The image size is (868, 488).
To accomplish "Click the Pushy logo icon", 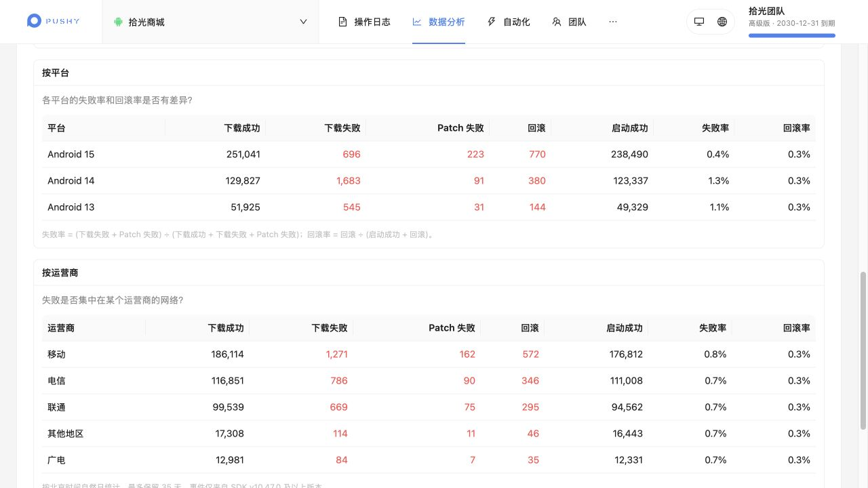I will pos(34,21).
